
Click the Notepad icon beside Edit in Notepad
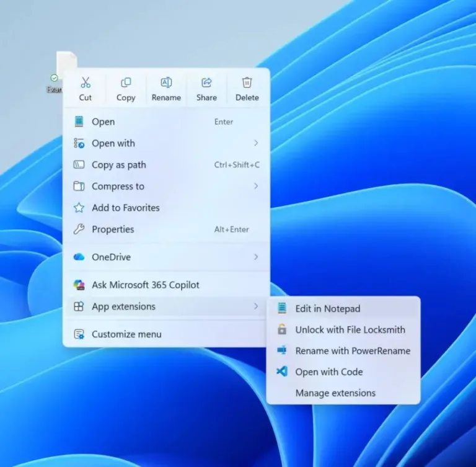click(282, 308)
